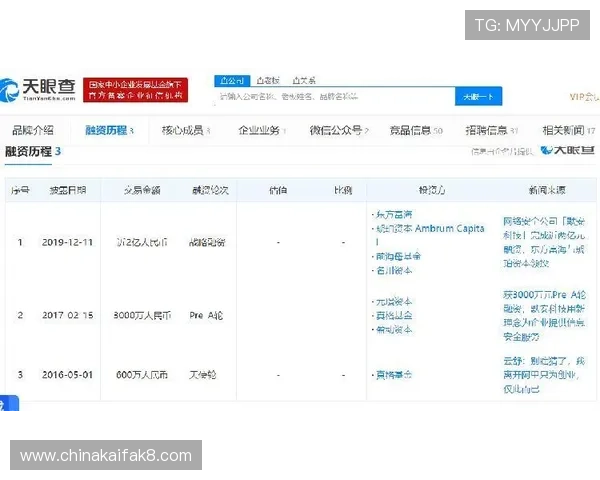Open the news link 云舒：别瞎猜了

click(544, 375)
